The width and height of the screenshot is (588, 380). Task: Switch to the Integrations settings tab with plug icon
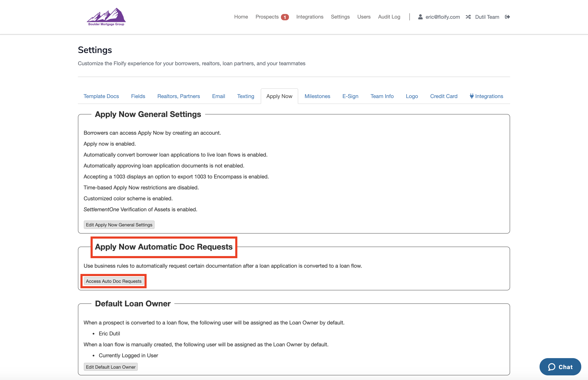point(486,96)
